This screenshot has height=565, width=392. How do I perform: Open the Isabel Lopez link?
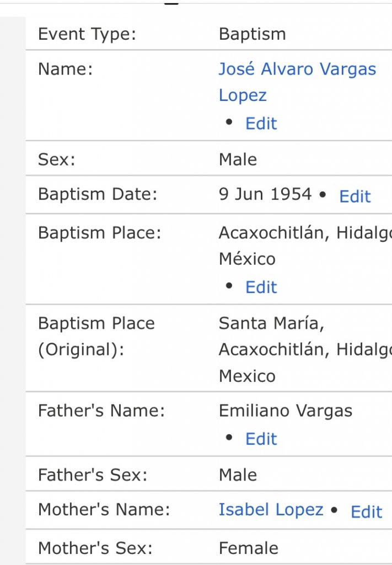271,509
